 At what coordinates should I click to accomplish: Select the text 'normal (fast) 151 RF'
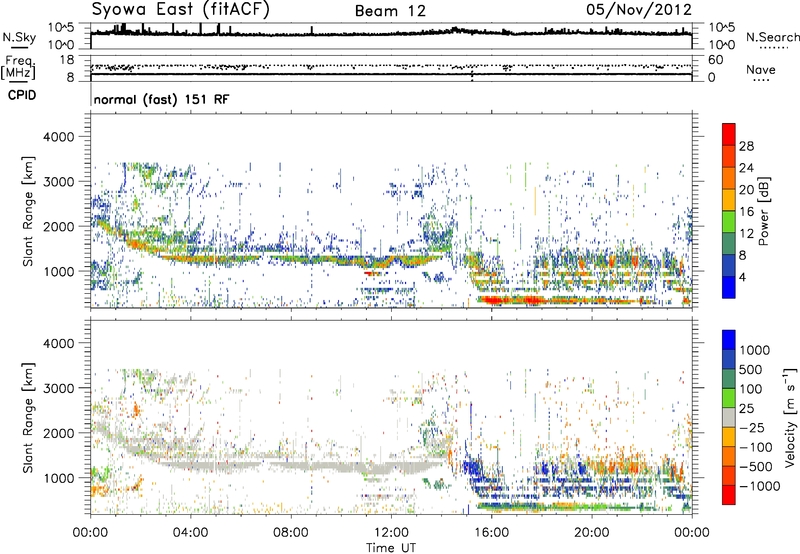tap(161, 99)
